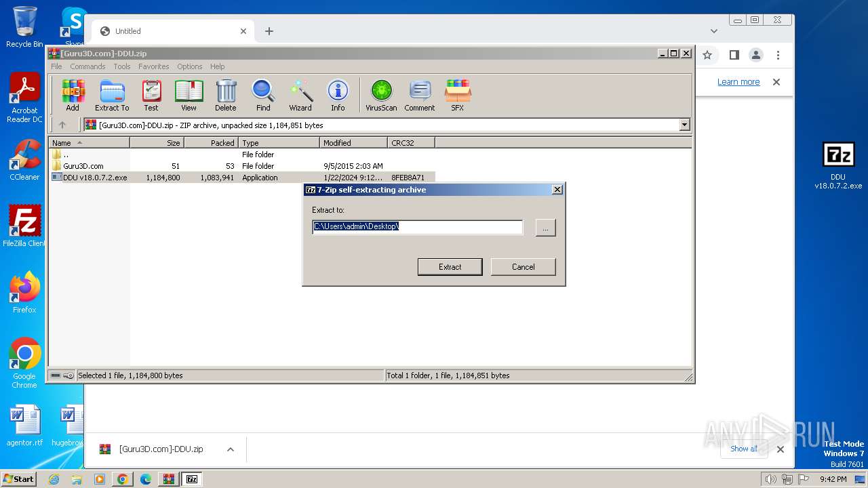Click Show all downloads button
This screenshot has width=868, height=488.
click(x=744, y=449)
